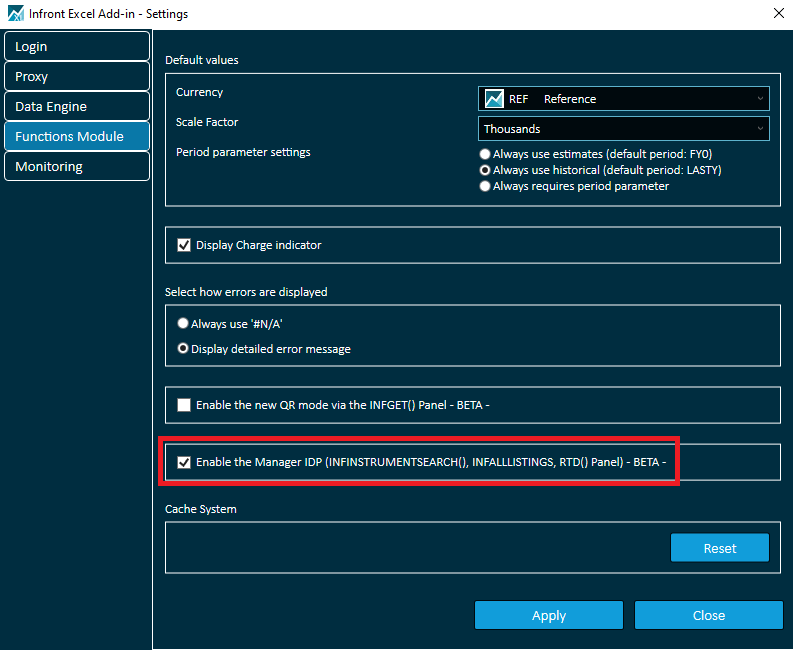
Task: Select the Functions Module tab
Action: point(76,137)
